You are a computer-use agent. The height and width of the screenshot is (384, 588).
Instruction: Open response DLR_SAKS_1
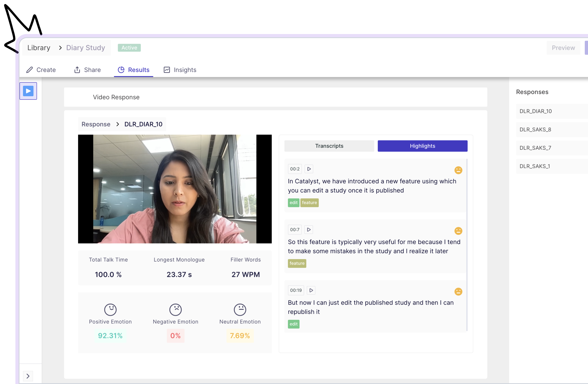click(552, 166)
